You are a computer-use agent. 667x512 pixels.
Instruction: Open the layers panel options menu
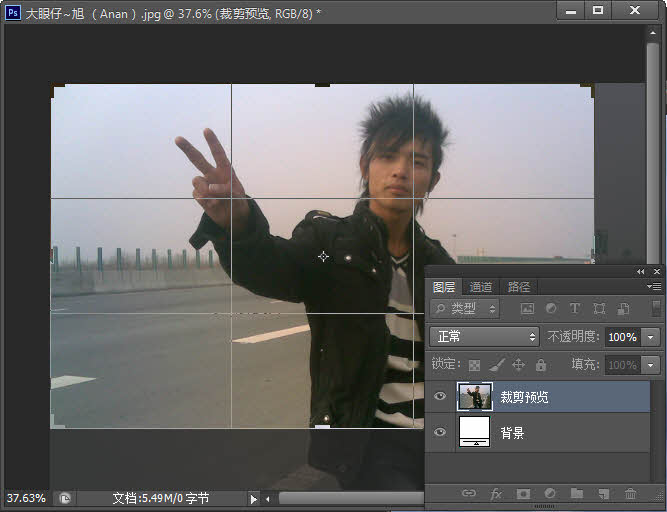pyautogui.click(x=654, y=287)
